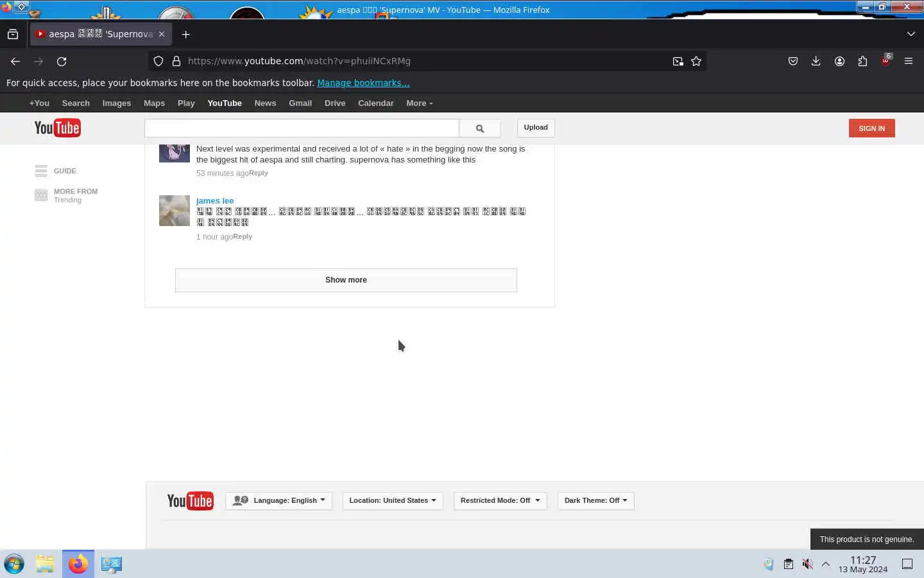
Task: Open the Pocket save icon
Action: 793,62
